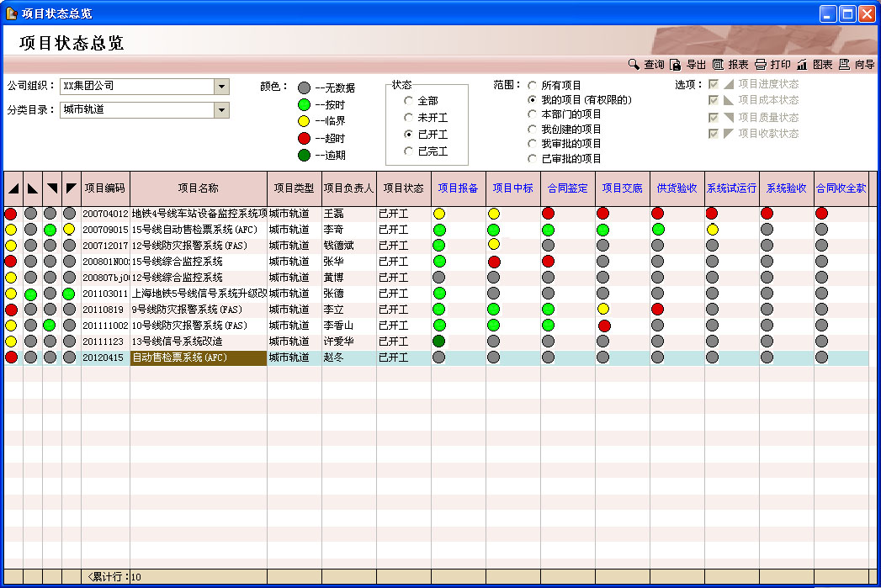Click red progress light of project 200704012
This screenshot has width=881, height=588.
coord(11,214)
